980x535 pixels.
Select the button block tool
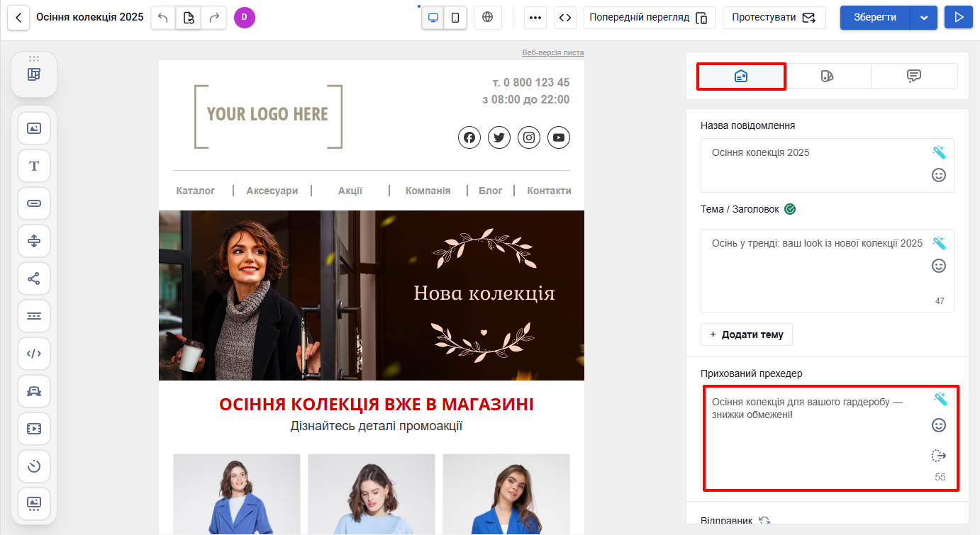34,203
